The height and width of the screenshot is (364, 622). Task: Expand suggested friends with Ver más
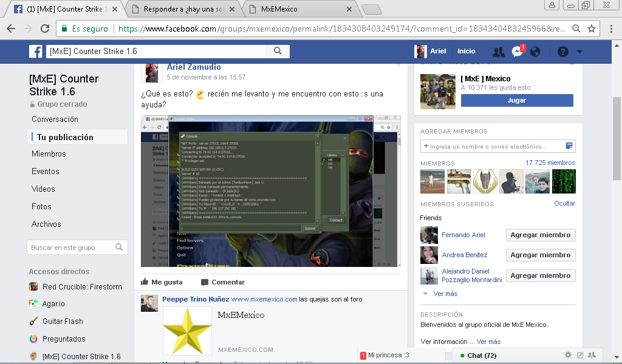445,294
